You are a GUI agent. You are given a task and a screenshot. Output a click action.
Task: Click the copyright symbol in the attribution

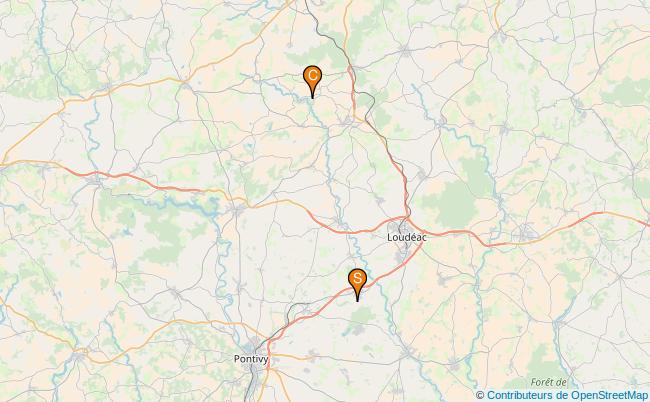click(x=480, y=395)
